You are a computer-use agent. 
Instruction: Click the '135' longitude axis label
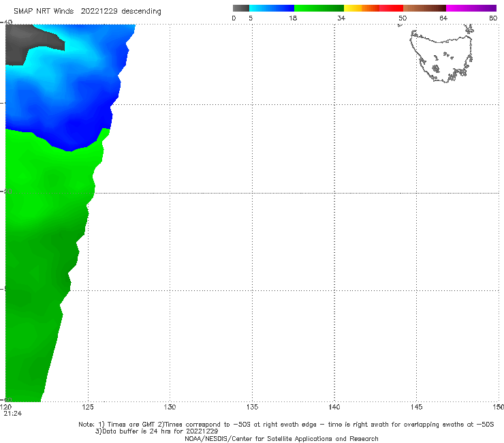pyautogui.click(x=252, y=408)
